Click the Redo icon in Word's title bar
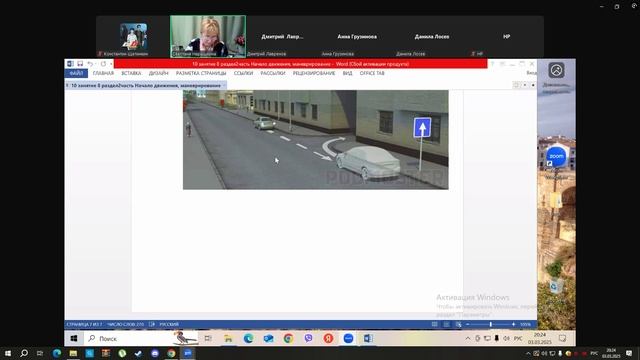Screen dimensions: 640x360 tap(103, 64)
